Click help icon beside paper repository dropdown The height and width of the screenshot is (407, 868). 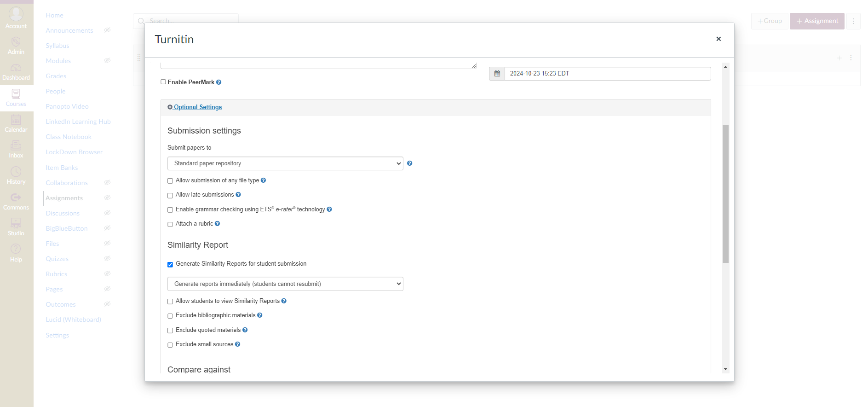[x=410, y=163]
